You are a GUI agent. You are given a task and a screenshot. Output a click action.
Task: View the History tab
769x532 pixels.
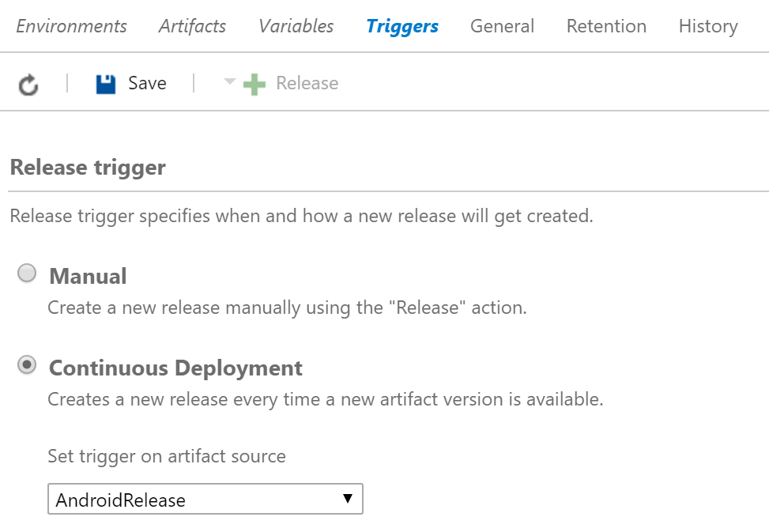pos(707,26)
